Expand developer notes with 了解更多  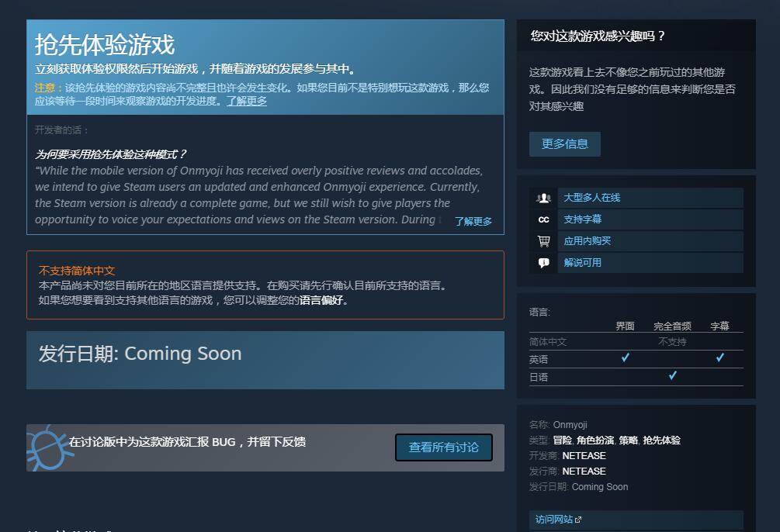pos(473,221)
